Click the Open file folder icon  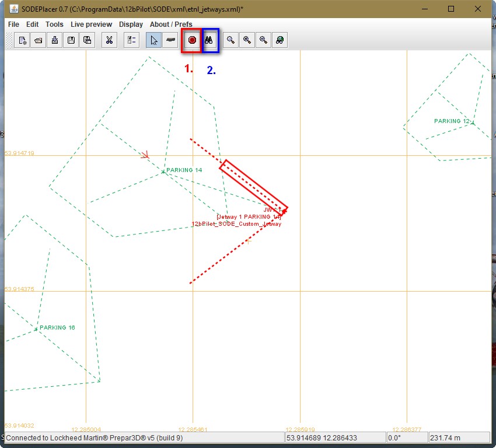click(39, 40)
